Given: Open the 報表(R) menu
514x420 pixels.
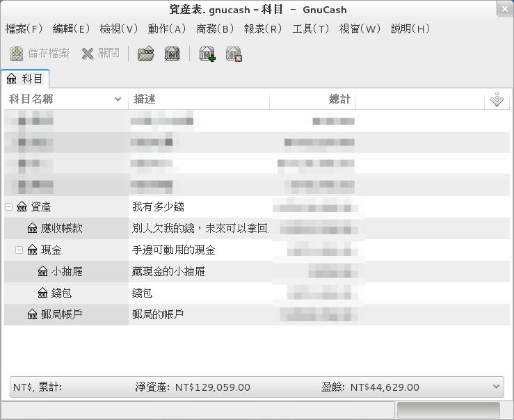Looking at the screenshot, I should 263,29.
